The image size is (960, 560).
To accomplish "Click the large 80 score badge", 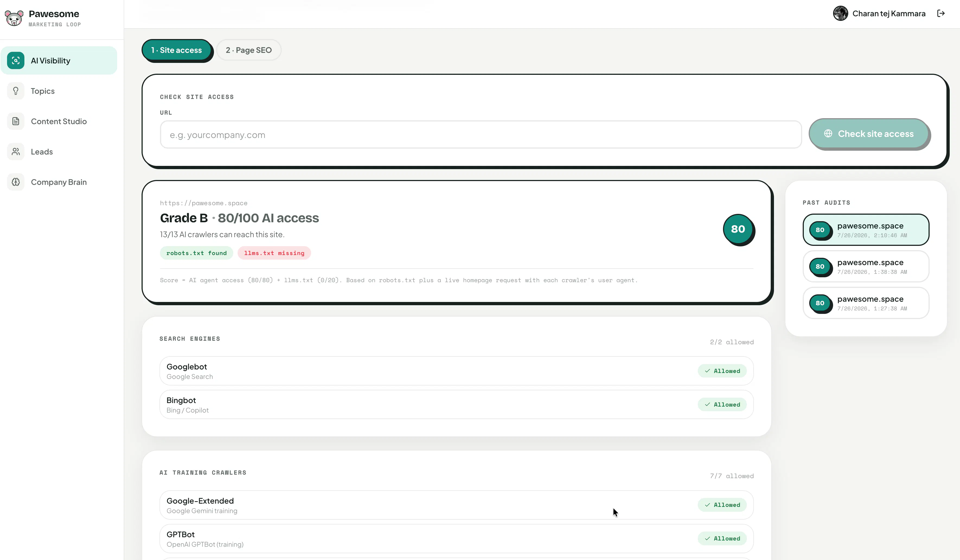I will [x=738, y=229].
